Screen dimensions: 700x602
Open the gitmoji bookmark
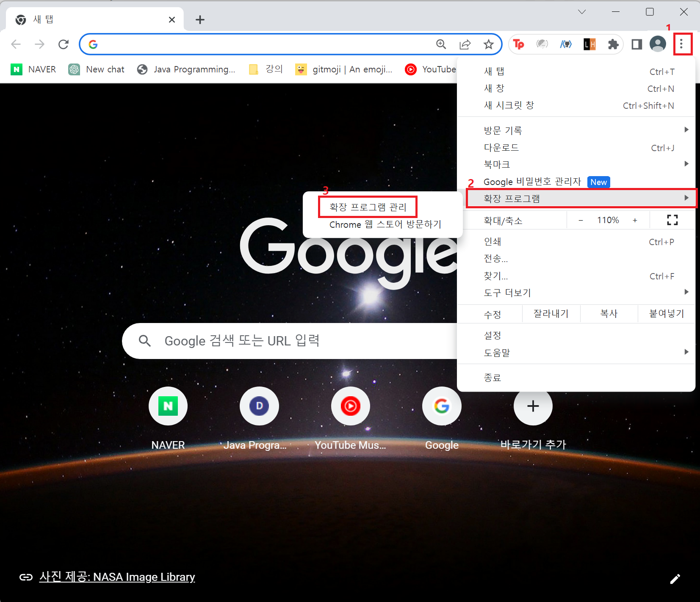tap(344, 69)
